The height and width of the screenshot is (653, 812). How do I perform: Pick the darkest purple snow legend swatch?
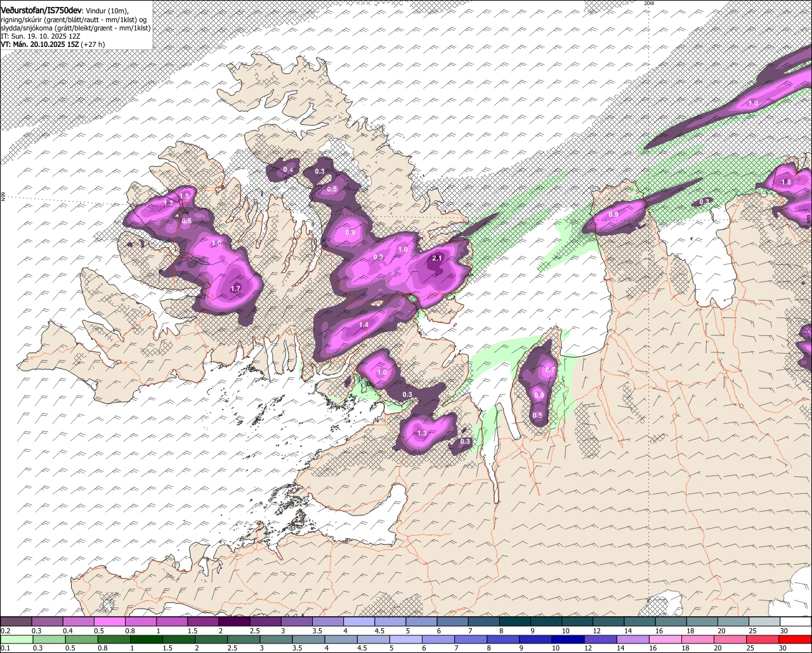click(233, 622)
